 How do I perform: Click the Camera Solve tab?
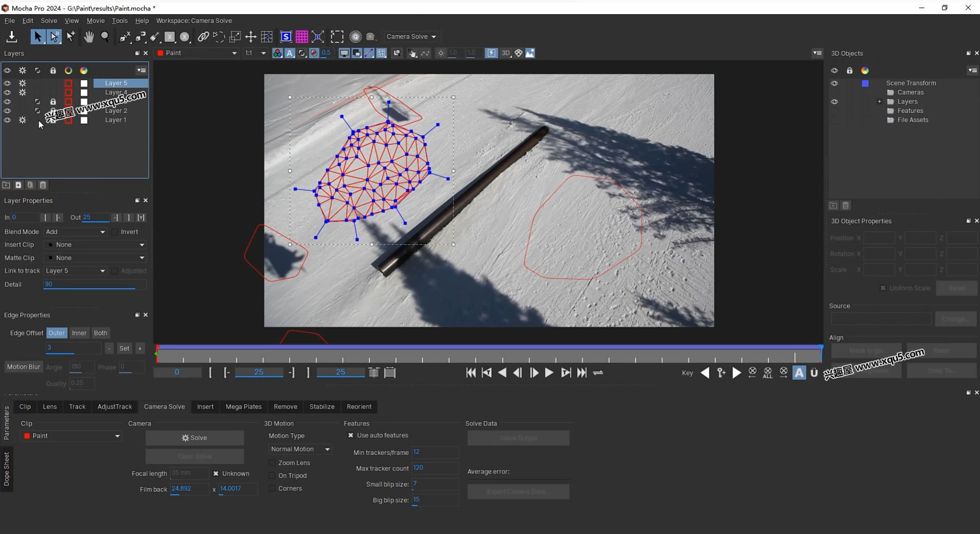164,406
